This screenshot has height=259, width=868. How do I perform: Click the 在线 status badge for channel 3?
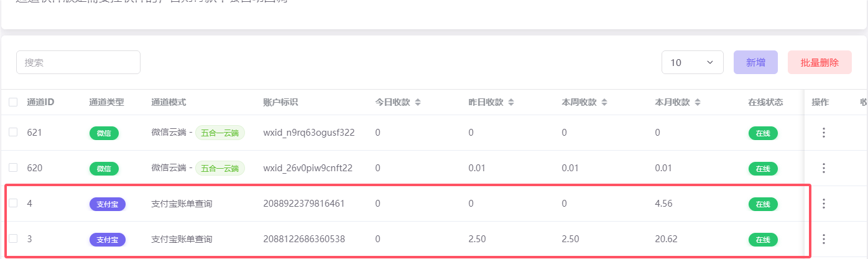[x=763, y=240]
